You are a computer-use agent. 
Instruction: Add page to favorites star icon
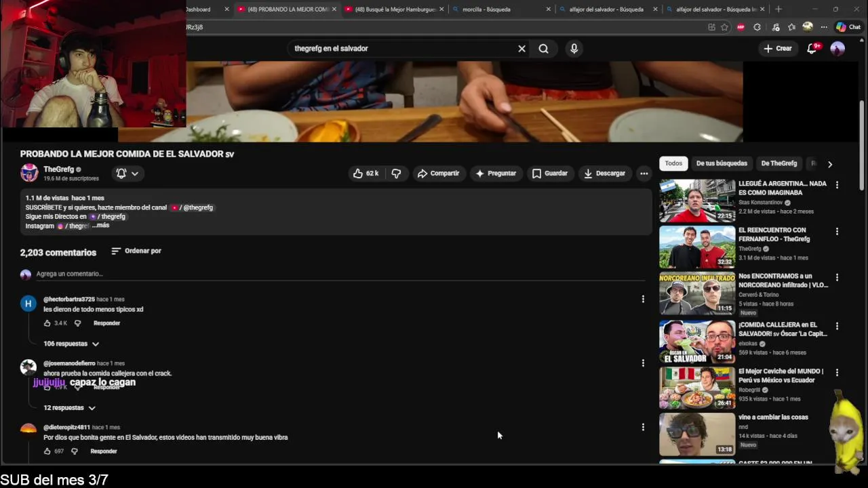pos(724,27)
